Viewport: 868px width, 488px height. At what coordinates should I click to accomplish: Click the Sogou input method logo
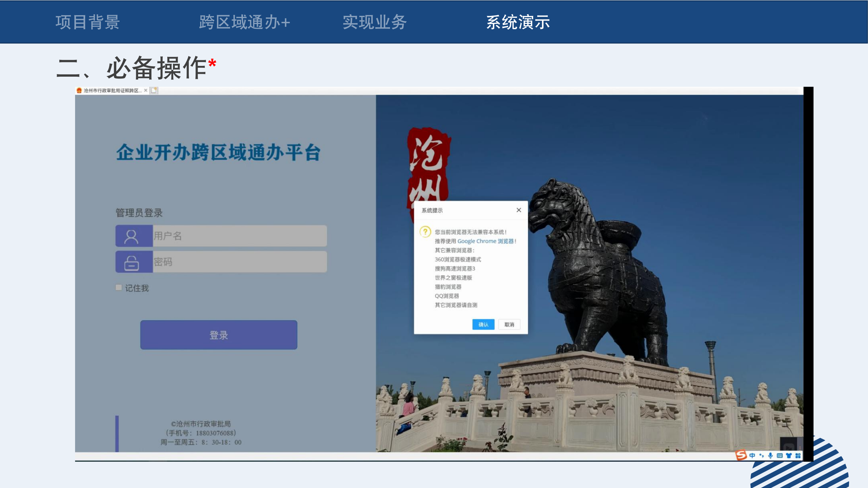click(741, 455)
